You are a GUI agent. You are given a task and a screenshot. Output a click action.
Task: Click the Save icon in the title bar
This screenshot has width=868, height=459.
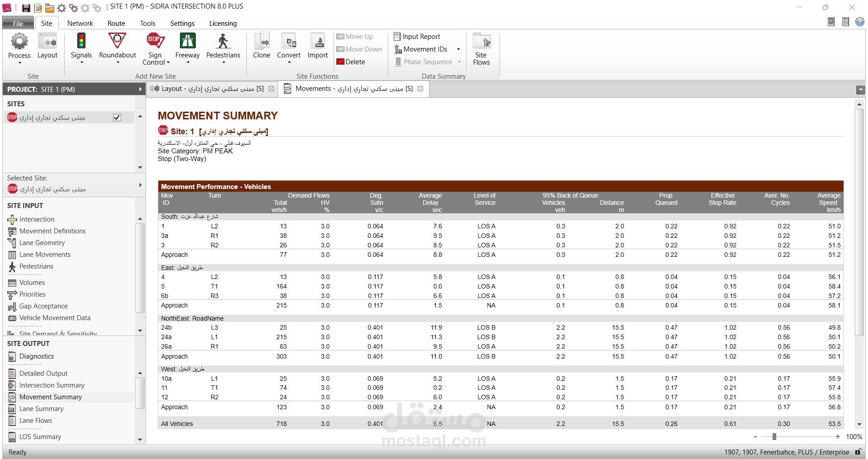(26, 8)
